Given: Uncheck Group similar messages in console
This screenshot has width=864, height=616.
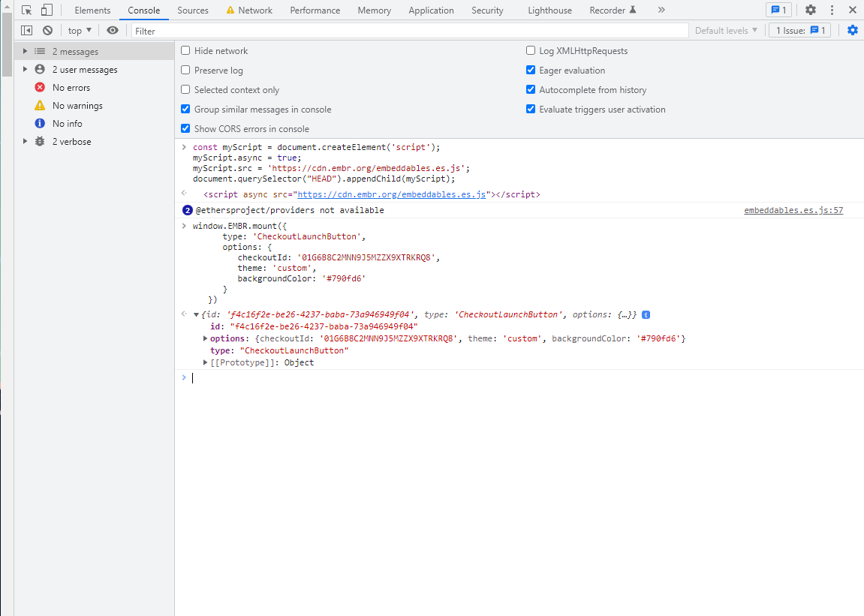Looking at the screenshot, I should coord(185,109).
